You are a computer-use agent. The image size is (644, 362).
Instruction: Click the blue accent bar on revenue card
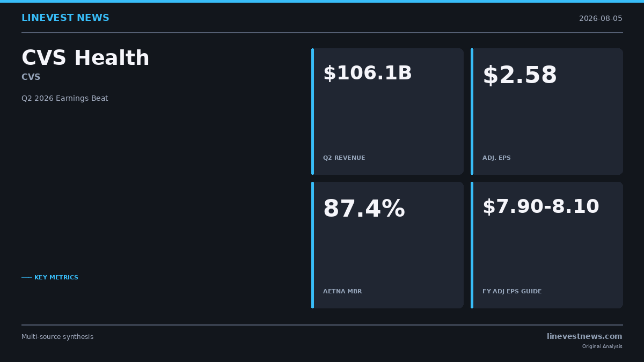(x=312, y=112)
